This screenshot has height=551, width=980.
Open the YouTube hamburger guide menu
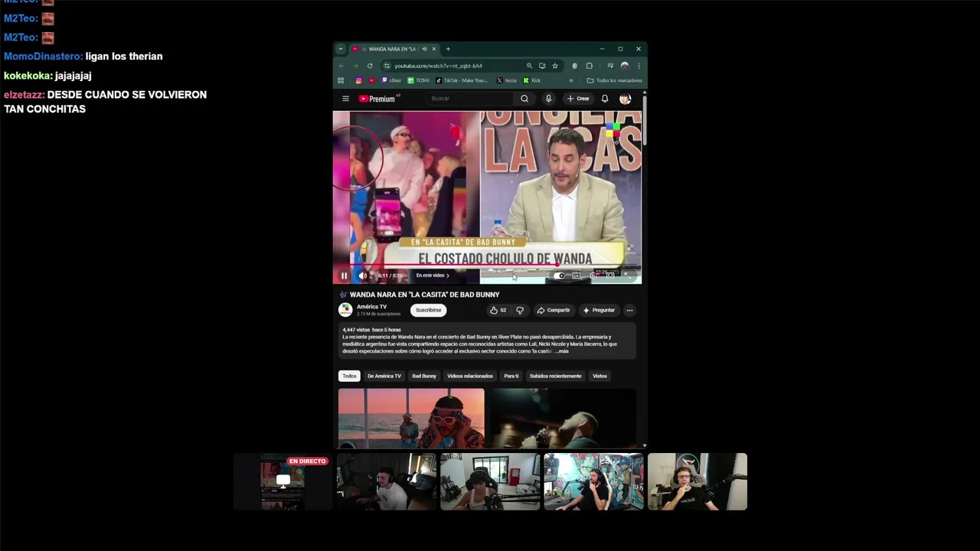point(345,99)
